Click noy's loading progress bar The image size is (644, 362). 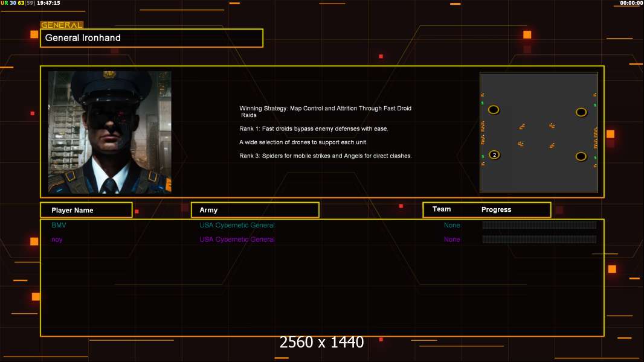(x=539, y=239)
